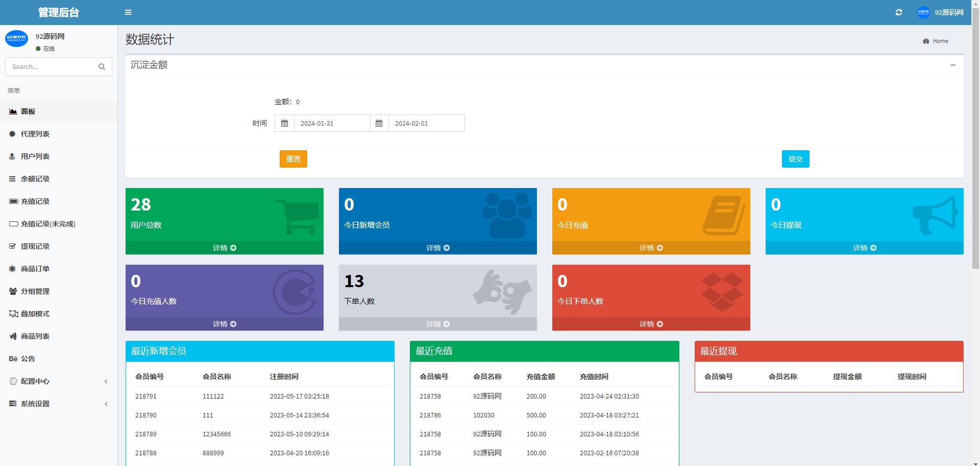
Task: Expand the 配置中心 submenu arrow
Action: (x=106, y=381)
